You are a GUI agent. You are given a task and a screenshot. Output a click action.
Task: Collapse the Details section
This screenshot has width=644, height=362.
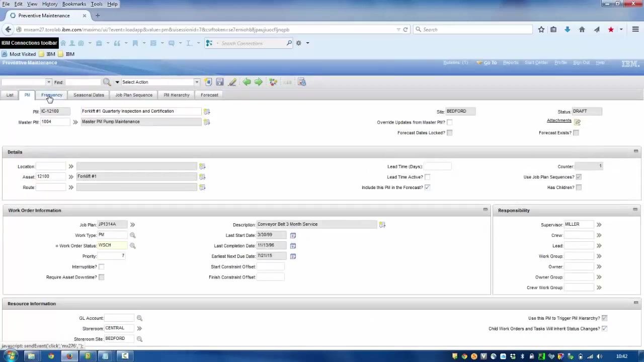pos(636,151)
